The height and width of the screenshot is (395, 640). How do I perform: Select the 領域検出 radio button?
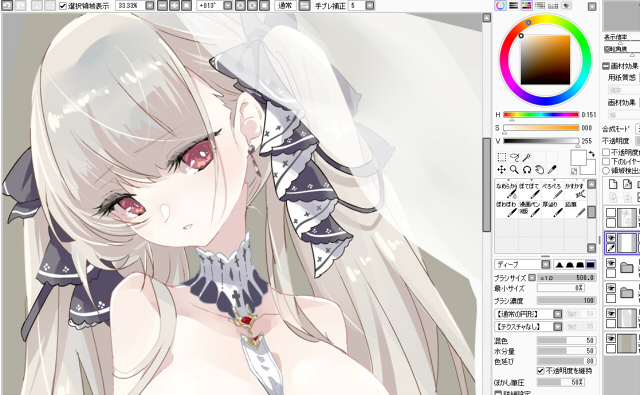[606, 171]
